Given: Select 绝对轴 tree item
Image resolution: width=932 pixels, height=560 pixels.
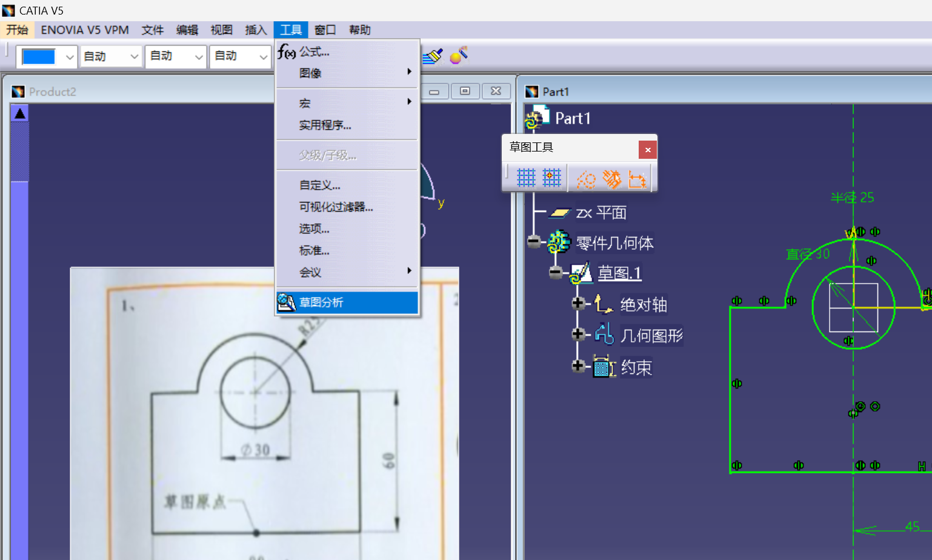Looking at the screenshot, I should [644, 305].
